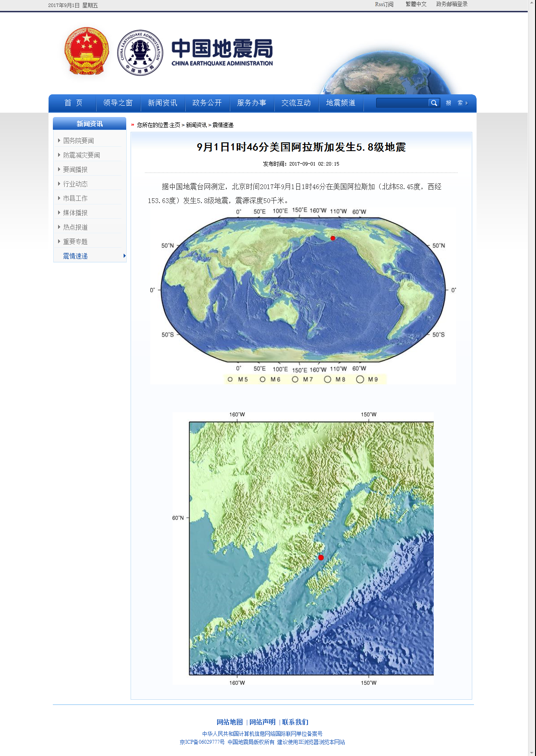This screenshot has height=756, width=536.
Task: Click the Rss订阅 link
Action: [x=384, y=4]
